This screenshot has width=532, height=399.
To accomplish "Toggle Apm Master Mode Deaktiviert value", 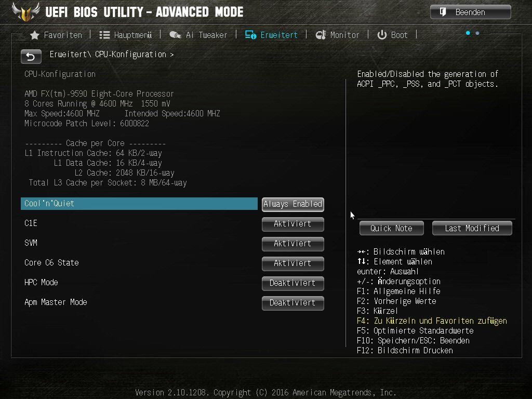I will [x=293, y=303].
